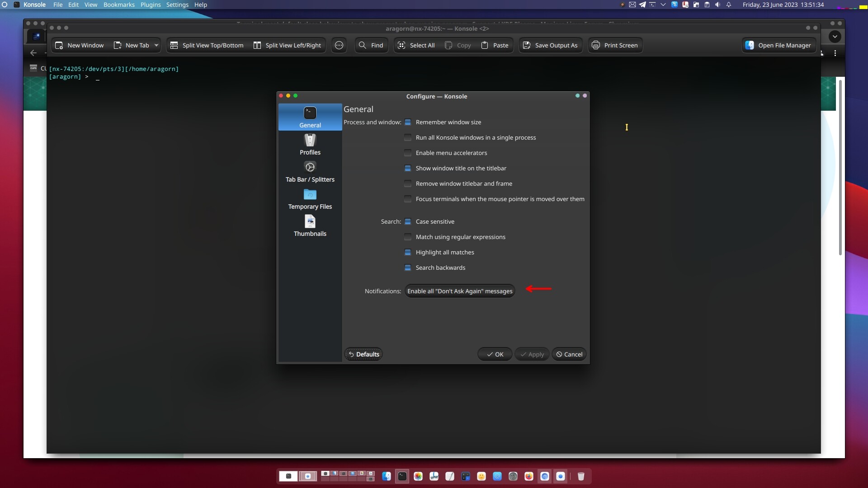Cancel the Configure Konsole dialog
The image size is (868, 488).
click(x=569, y=354)
